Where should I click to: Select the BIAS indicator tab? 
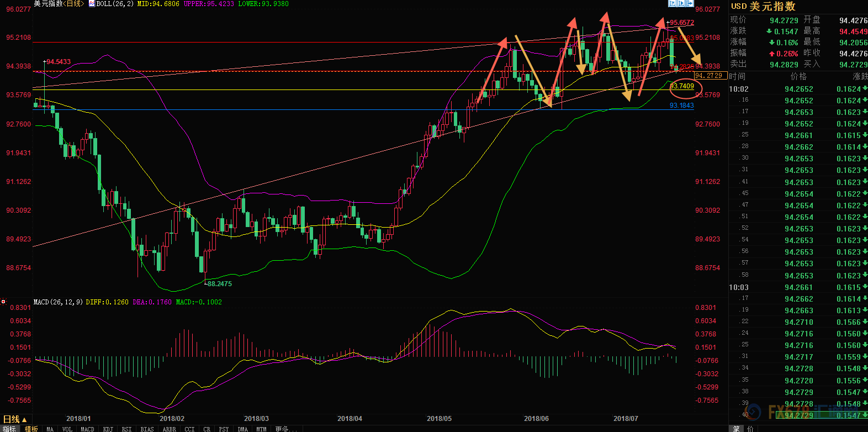click(147, 429)
